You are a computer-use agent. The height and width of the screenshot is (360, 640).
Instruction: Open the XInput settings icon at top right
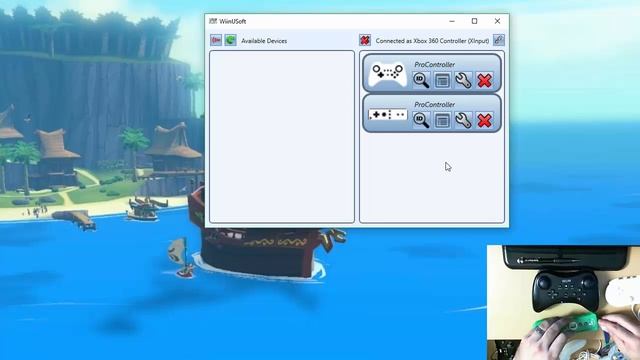(498, 40)
